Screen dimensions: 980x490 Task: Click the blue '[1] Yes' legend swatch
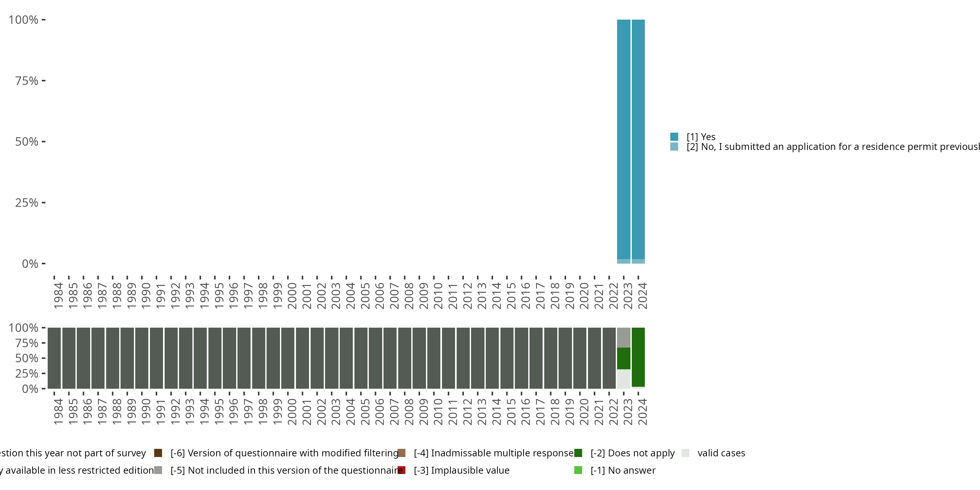click(674, 137)
